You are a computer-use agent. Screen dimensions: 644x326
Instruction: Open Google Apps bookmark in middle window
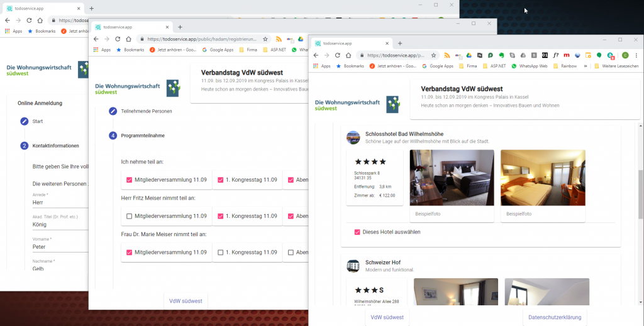[x=217, y=50]
